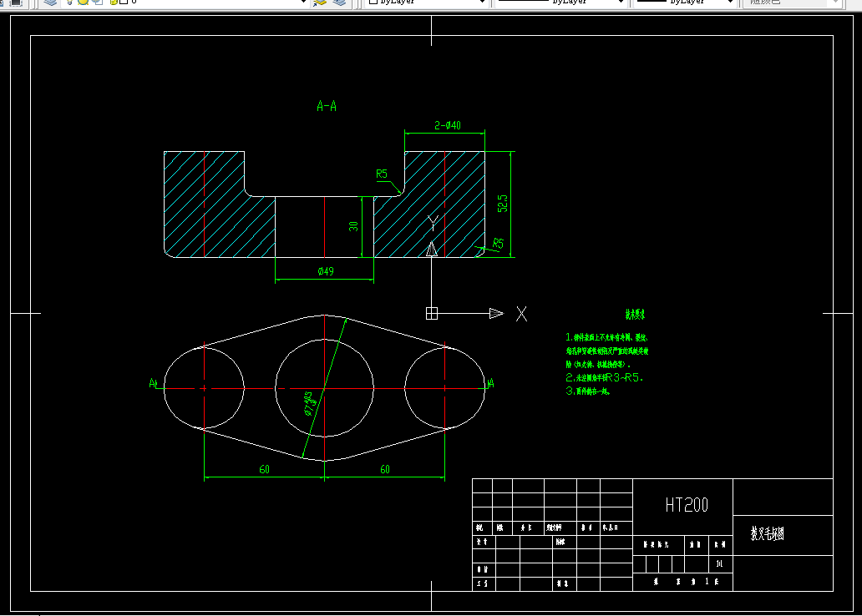The height and width of the screenshot is (616, 862).
Task: Pick the left circle in plan view
Action: (x=204, y=388)
